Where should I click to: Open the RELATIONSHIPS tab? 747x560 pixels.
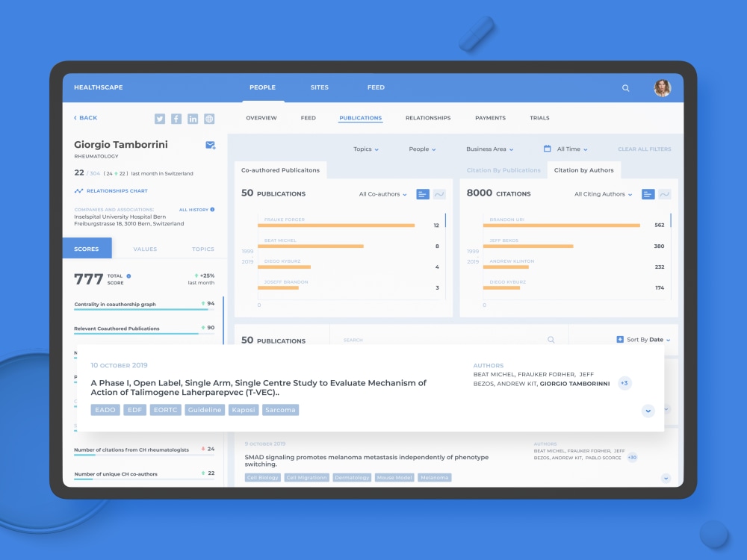(x=428, y=118)
